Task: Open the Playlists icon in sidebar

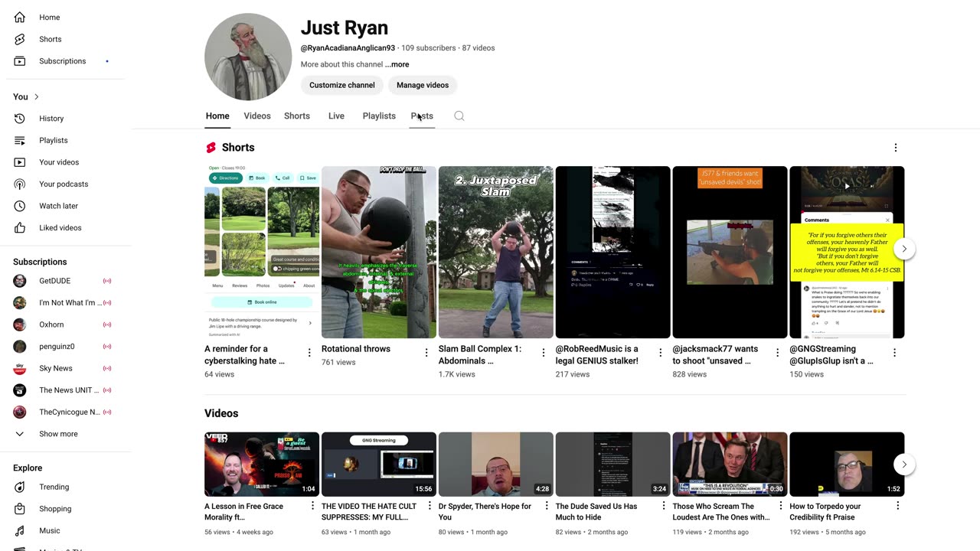Action: (x=20, y=140)
